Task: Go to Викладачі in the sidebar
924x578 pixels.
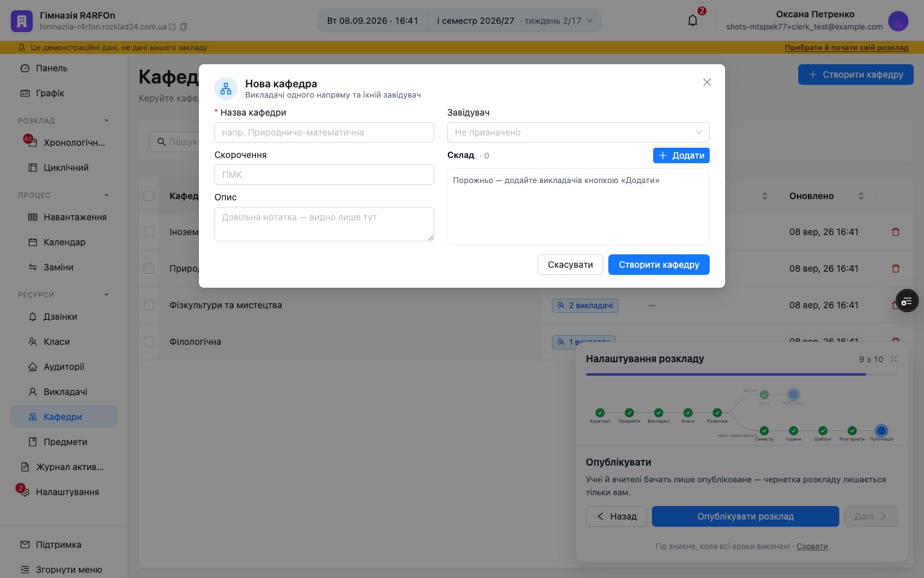Action: pyautogui.click(x=64, y=392)
